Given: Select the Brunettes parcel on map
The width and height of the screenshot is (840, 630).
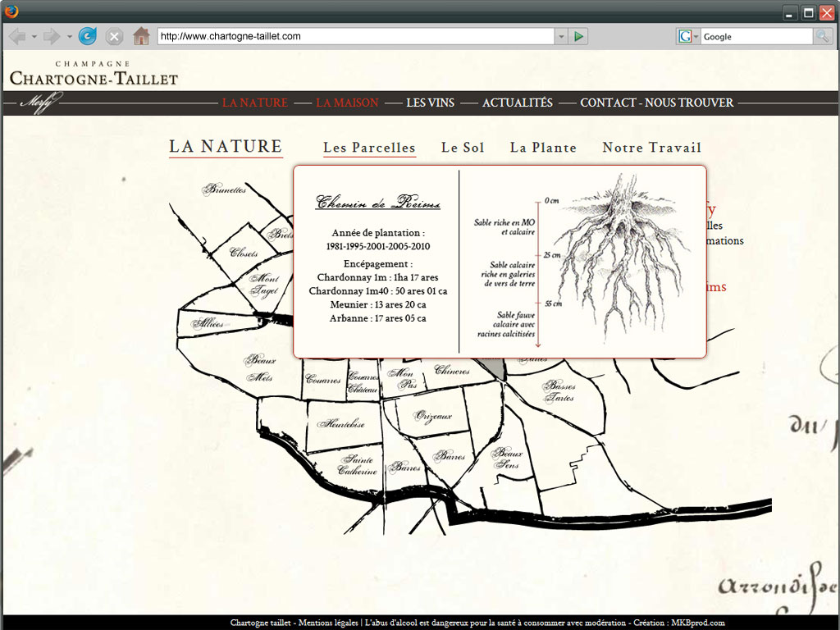Looking at the screenshot, I should [225, 189].
